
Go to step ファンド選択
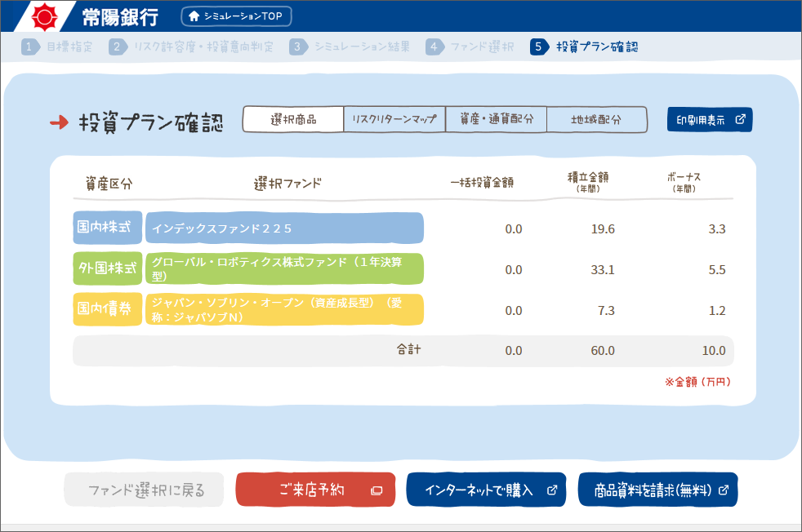[482, 47]
